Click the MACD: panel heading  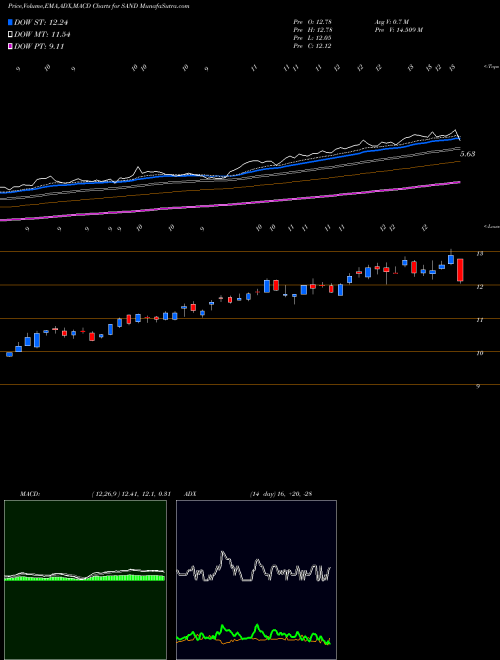point(29,494)
